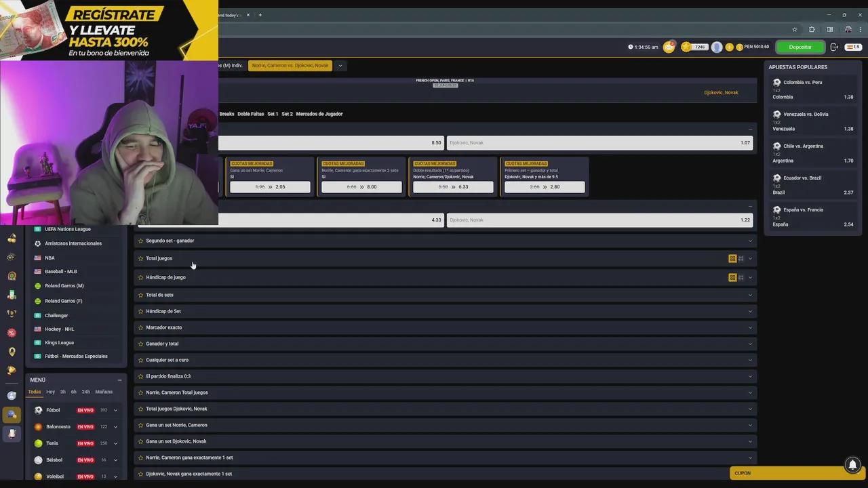Switch to the Breaks market tab
The image size is (868, 488).
[x=226, y=114]
